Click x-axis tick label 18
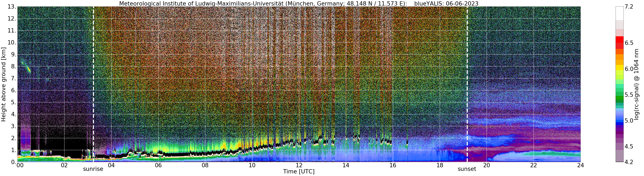The image size is (644, 176). point(440,166)
